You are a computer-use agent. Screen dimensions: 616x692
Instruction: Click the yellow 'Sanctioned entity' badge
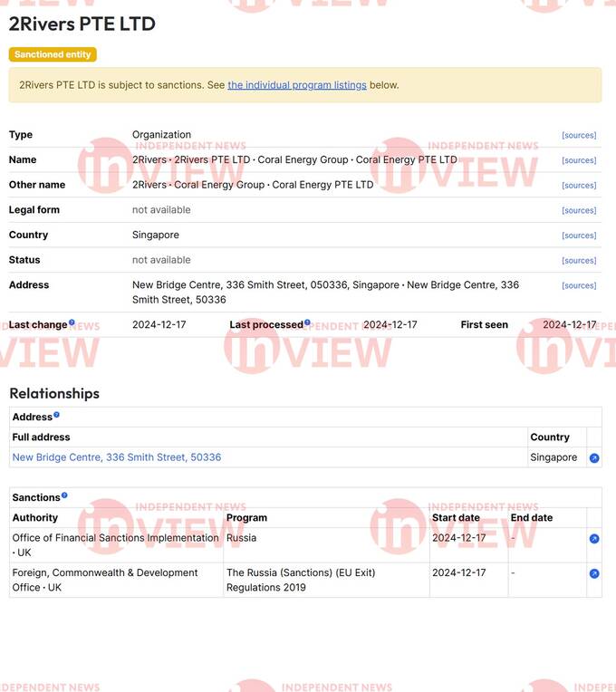click(53, 54)
